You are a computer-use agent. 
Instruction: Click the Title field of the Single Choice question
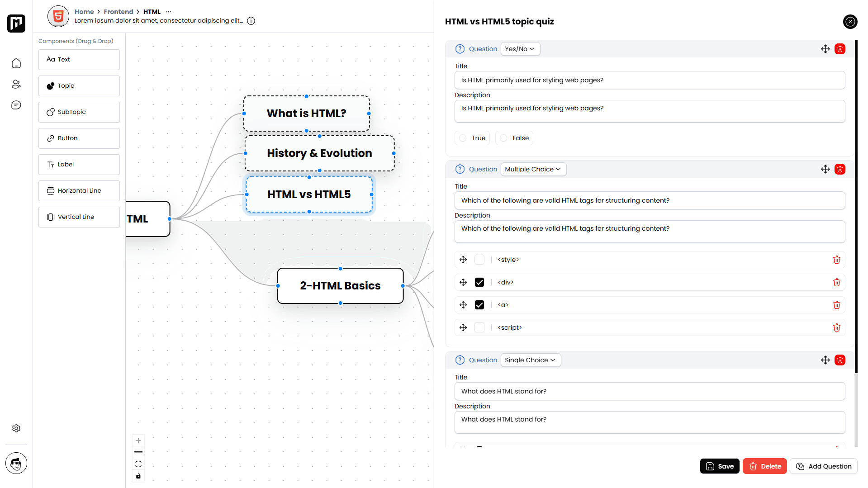click(x=650, y=391)
